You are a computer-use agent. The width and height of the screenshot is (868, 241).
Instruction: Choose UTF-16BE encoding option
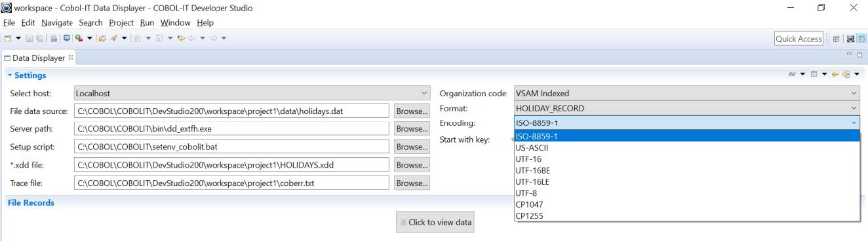point(686,170)
